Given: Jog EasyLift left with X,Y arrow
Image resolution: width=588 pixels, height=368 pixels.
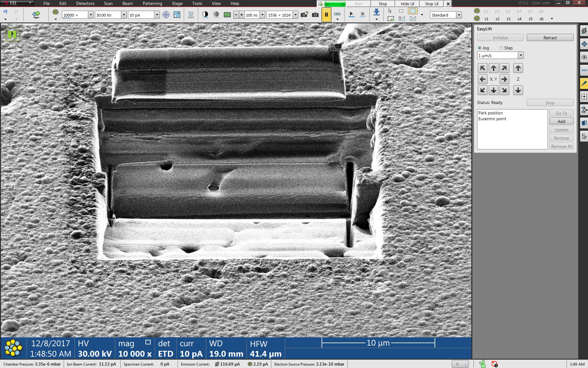Looking at the screenshot, I should [482, 79].
